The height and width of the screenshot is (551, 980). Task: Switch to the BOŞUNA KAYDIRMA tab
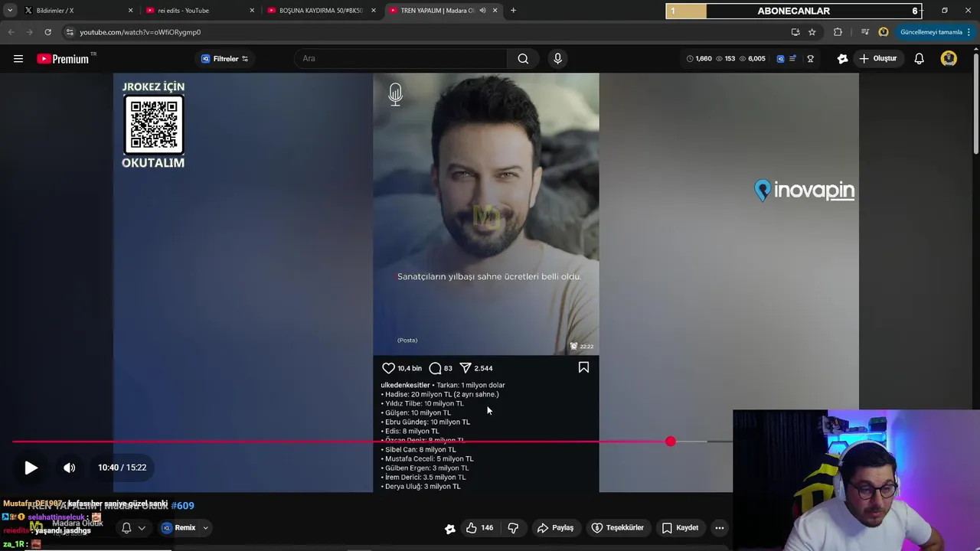pyautogui.click(x=322, y=11)
